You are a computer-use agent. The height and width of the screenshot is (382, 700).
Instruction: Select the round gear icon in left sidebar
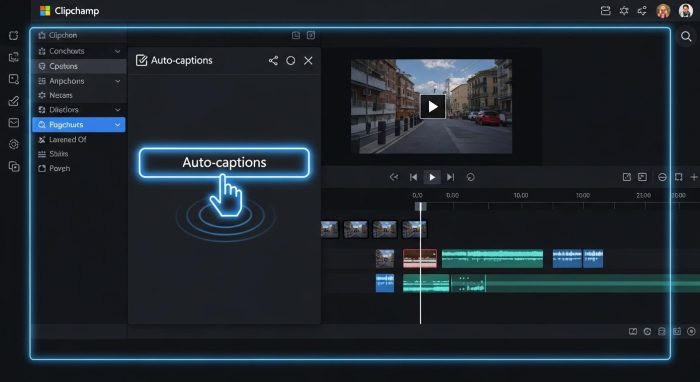(x=14, y=144)
